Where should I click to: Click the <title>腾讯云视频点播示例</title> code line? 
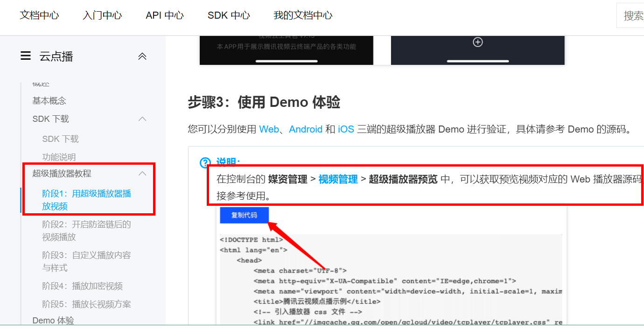[317, 301]
